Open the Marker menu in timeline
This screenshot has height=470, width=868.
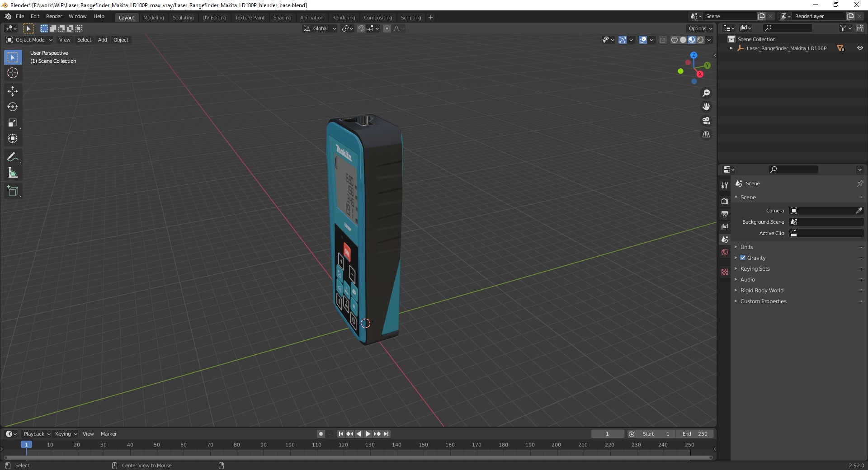pos(108,434)
